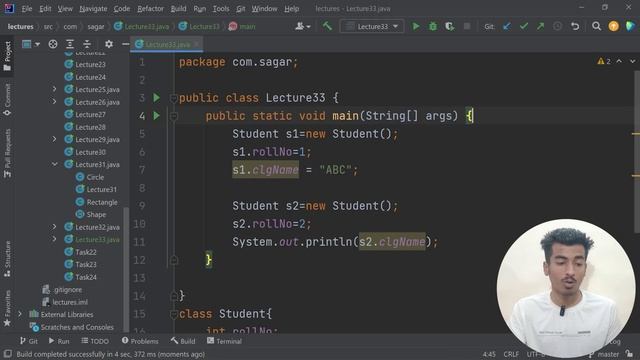This screenshot has height=360, width=640.
Task: Click the orange IDE update icon
Action: coord(613,27)
